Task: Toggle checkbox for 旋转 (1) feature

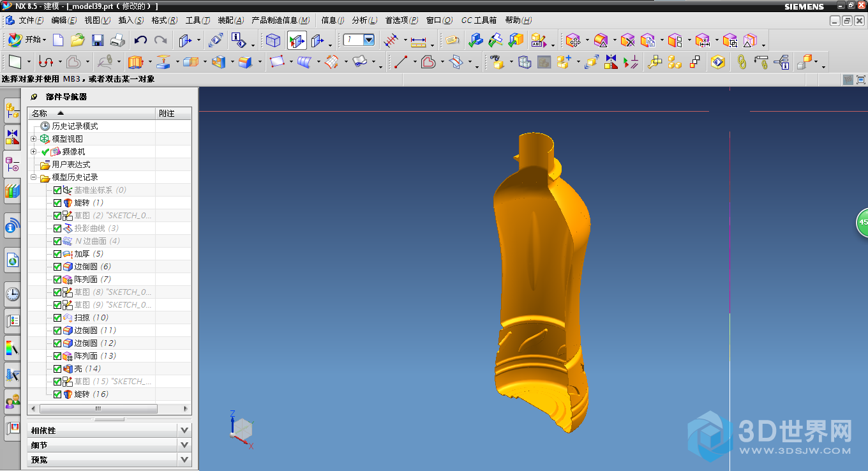Action: point(57,203)
